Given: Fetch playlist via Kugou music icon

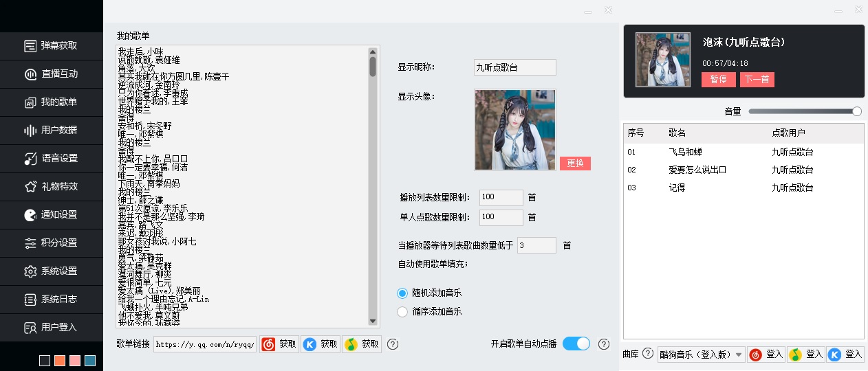Looking at the screenshot, I should click(321, 344).
